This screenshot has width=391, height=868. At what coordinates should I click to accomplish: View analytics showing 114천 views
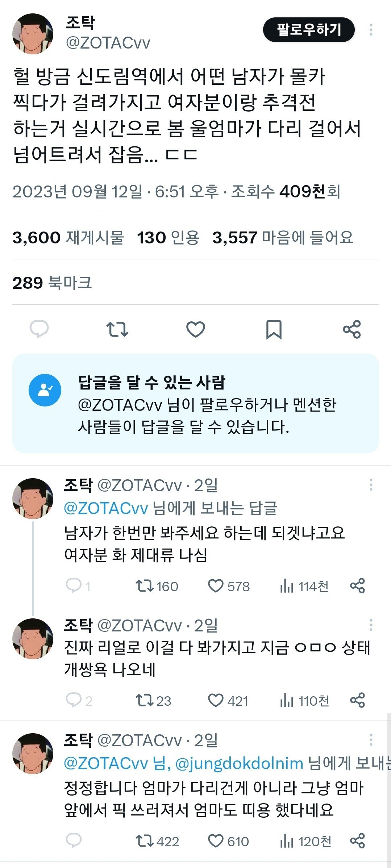tap(304, 586)
